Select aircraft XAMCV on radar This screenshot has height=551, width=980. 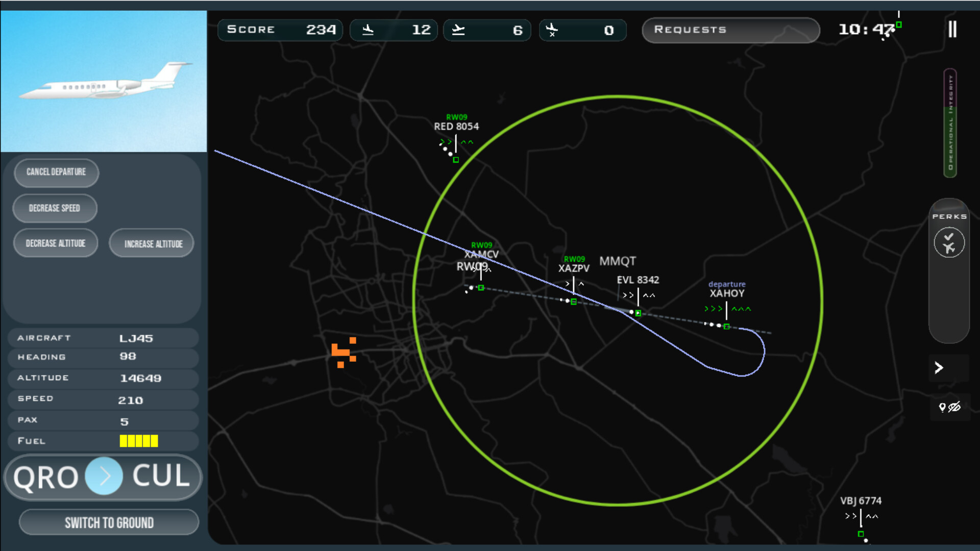tap(481, 288)
